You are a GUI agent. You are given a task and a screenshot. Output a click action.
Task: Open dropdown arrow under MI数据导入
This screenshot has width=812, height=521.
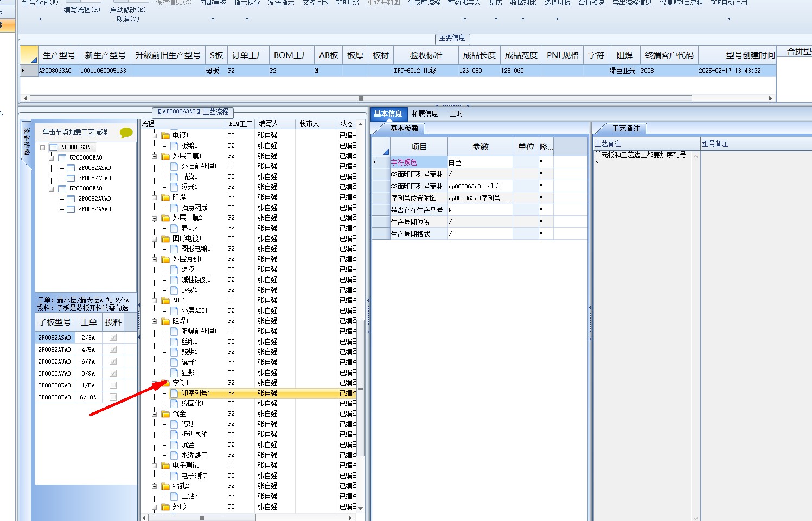(x=465, y=19)
